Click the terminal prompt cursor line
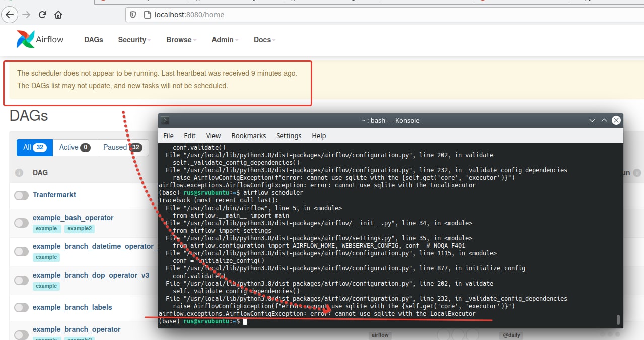This screenshot has height=340, width=644. (201, 321)
